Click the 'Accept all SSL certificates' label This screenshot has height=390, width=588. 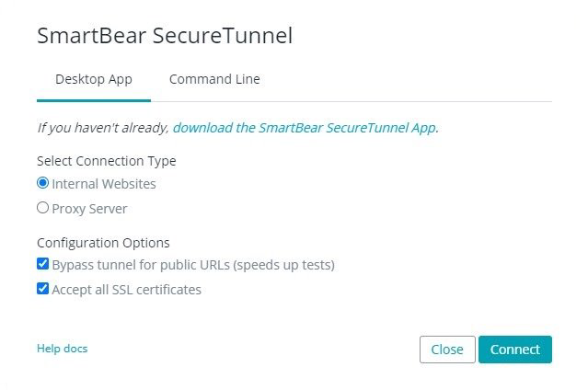click(x=127, y=290)
